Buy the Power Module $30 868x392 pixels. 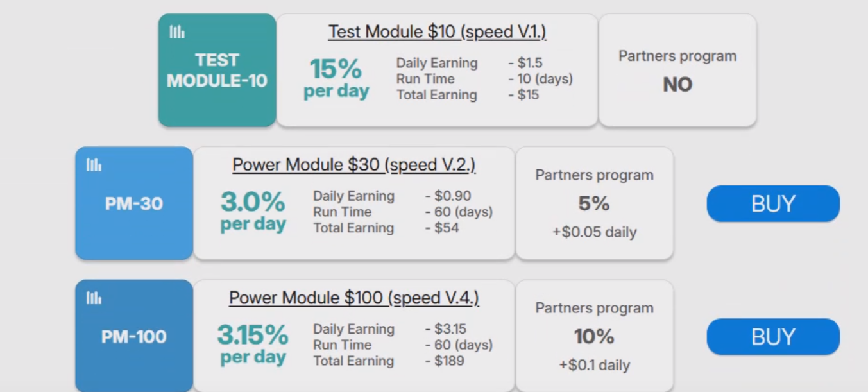pyautogui.click(x=773, y=204)
